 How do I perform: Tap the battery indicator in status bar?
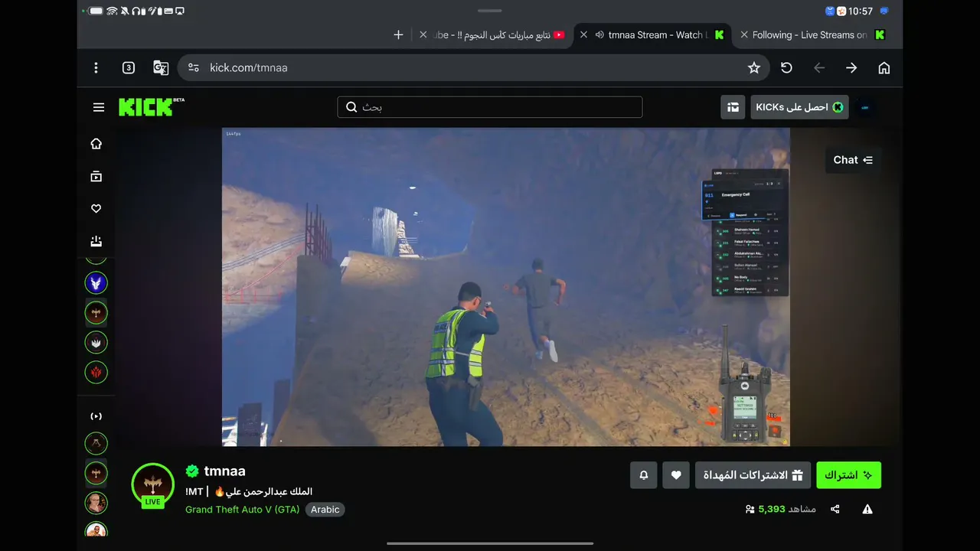96,11
